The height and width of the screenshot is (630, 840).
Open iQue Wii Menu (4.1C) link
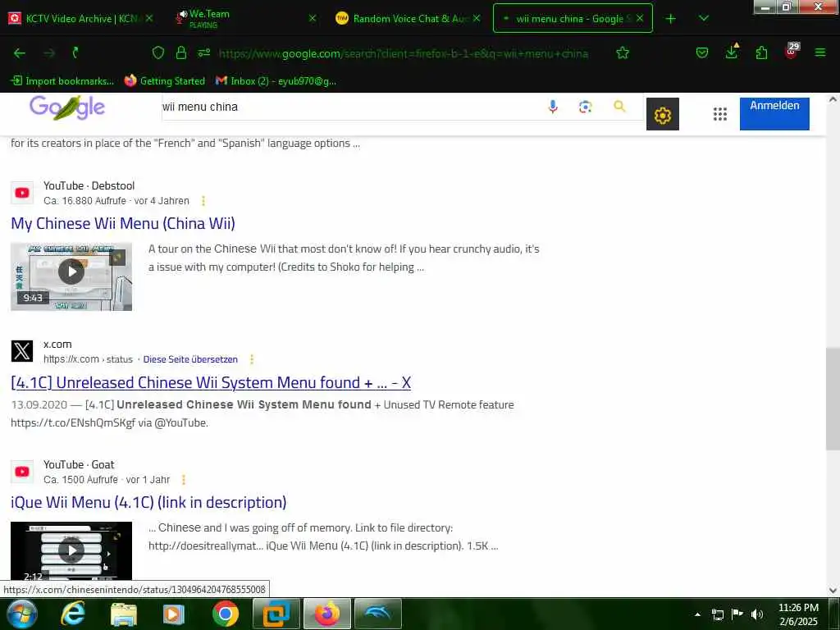[148, 503]
